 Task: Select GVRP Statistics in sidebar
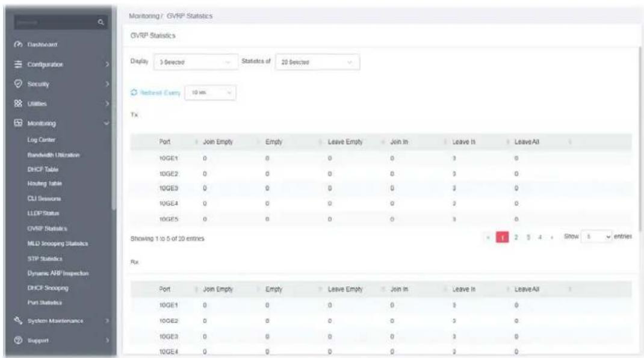pyautogui.click(x=47, y=229)
